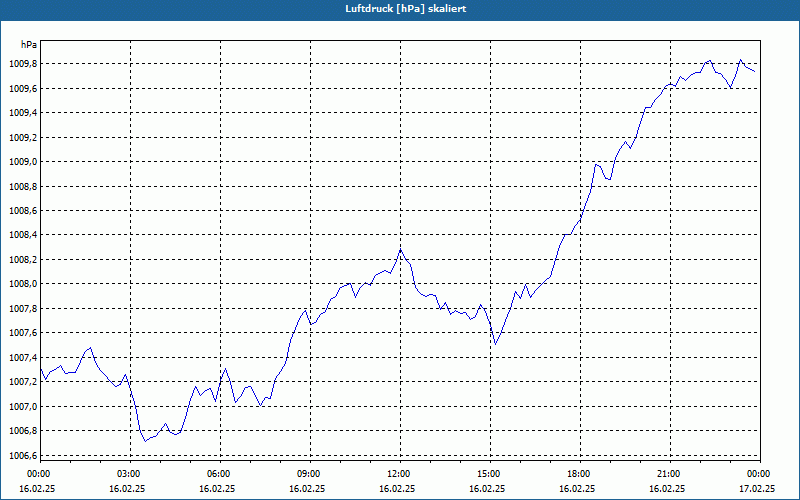Click the "16.02.25" date under 18:00
This screenshot has width=800, height=500.
click(x=577, y=488)
